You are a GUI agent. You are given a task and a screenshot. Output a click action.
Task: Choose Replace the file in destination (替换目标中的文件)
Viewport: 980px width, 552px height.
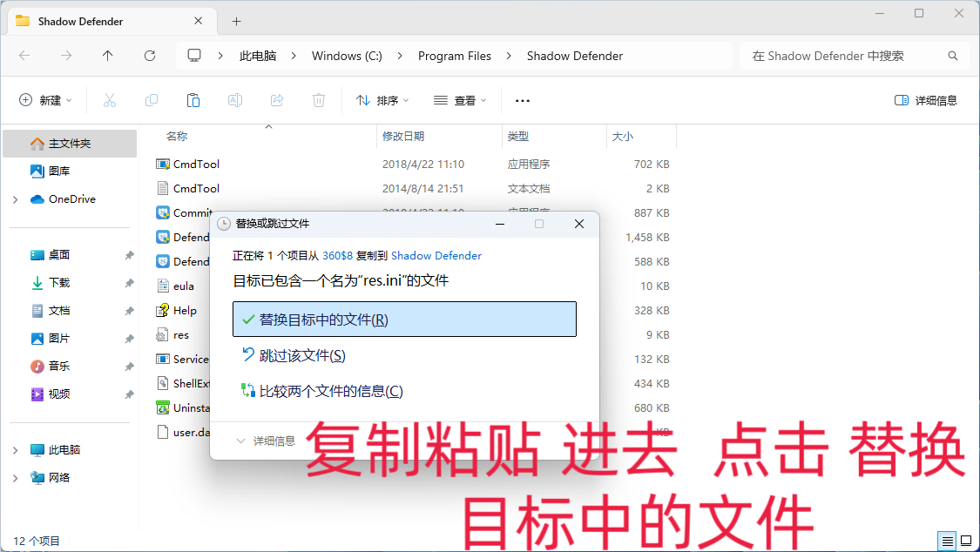[x=404, y=319]
